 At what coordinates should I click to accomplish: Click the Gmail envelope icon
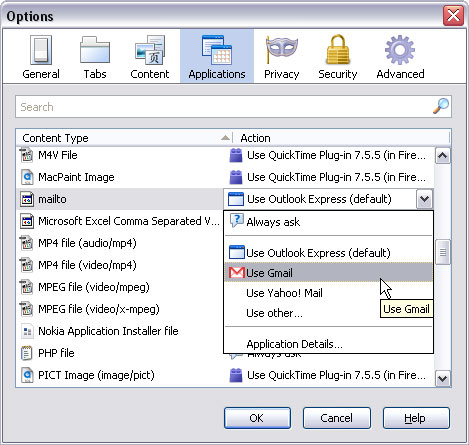point(237,273)
